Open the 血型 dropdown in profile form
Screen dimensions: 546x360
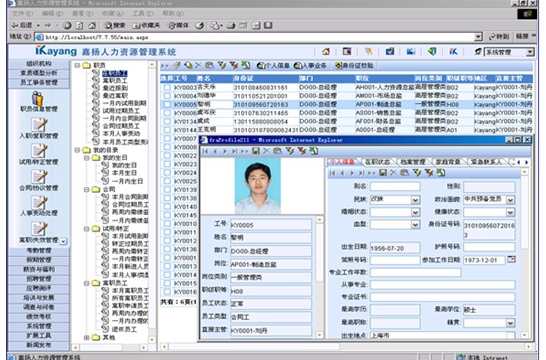(x=415, y=225)
